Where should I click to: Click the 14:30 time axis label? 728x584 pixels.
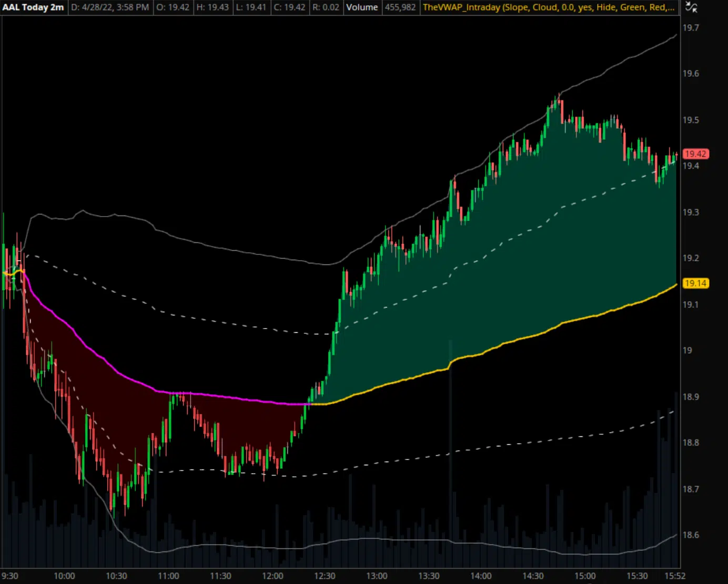click(533, 576)
